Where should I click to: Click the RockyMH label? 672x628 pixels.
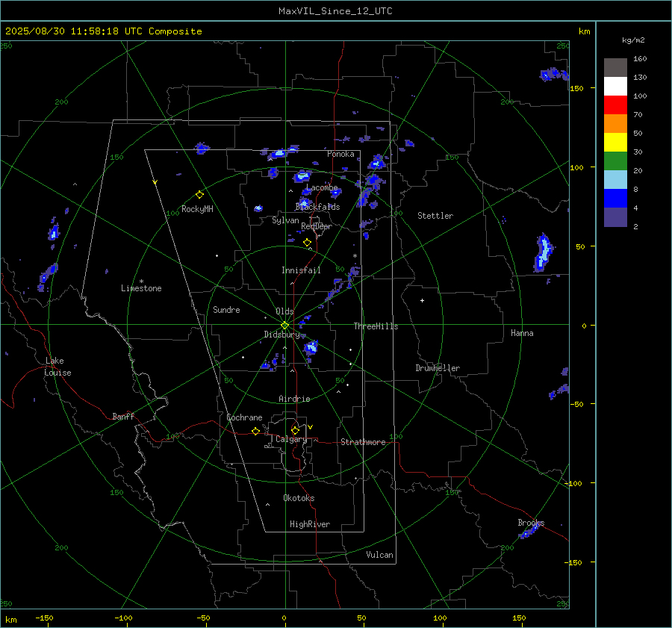click(197, 209)
